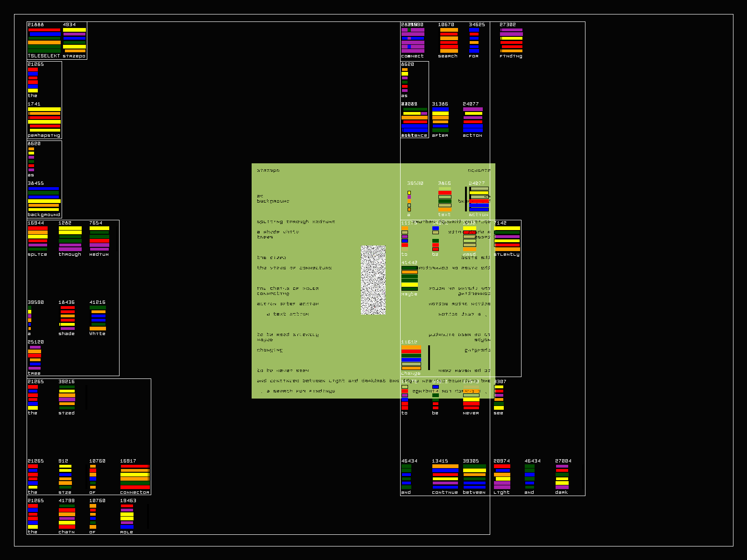The image size is (747, 560).
Task: Select the 'after' word block
Action: (440, 119)
